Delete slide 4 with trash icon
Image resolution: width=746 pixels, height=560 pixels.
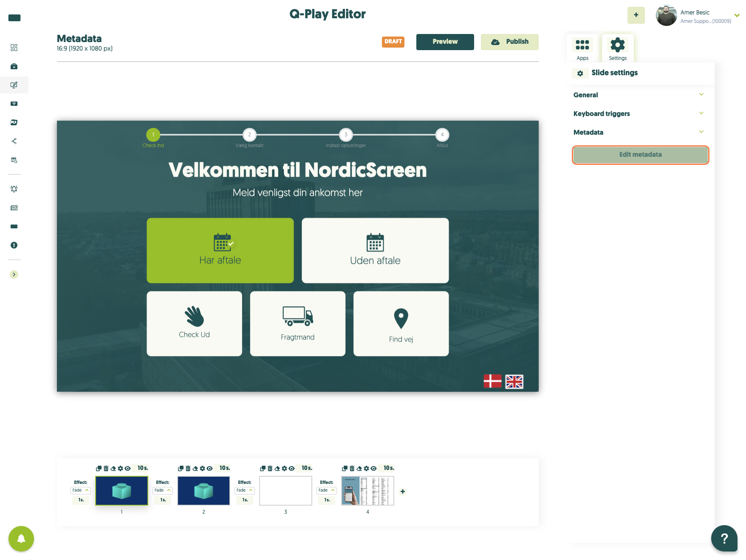pyautogui.click(x=352, y=468)
